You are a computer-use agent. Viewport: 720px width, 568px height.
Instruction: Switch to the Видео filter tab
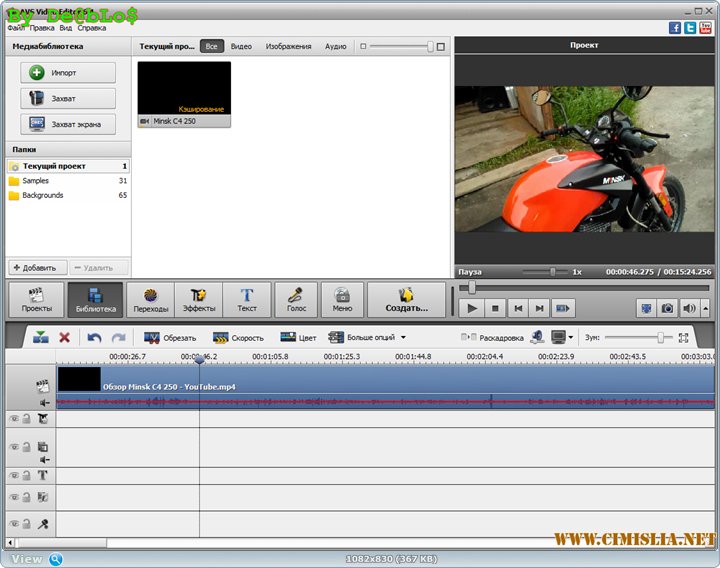tap(241, 46)
